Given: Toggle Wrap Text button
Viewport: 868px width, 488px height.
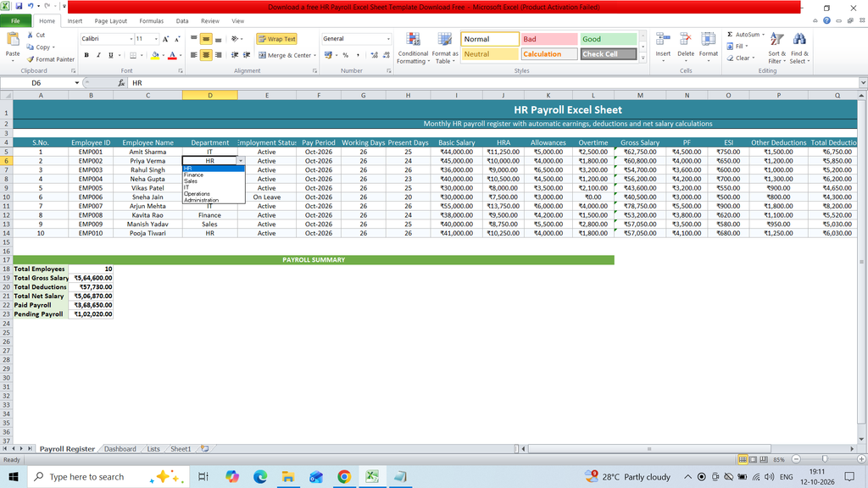Looking at the screenshot, I should [277, 39].
